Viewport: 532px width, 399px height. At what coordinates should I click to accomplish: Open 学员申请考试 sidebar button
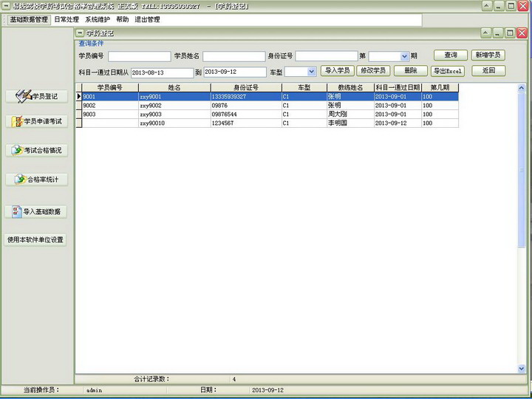(x=37, y=121)
